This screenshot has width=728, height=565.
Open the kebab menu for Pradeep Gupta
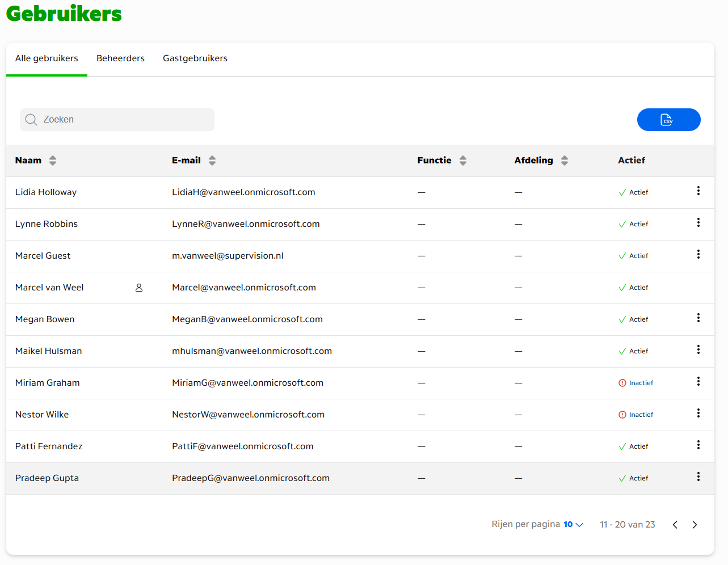(698, 477)
